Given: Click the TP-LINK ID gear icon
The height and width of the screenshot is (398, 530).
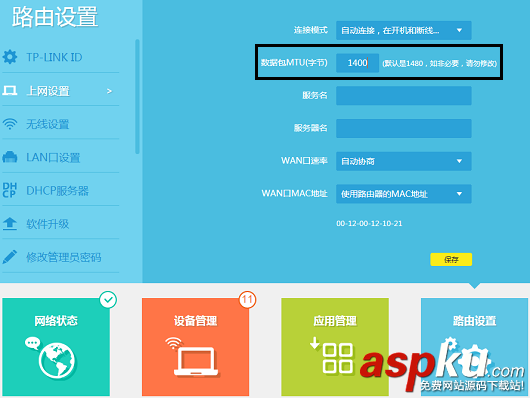Looking at the screenshot, I should point(10,57).
